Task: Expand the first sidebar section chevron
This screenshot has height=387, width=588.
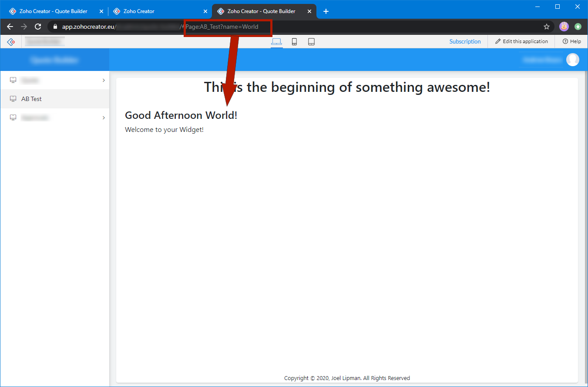Action: [104, 80]
